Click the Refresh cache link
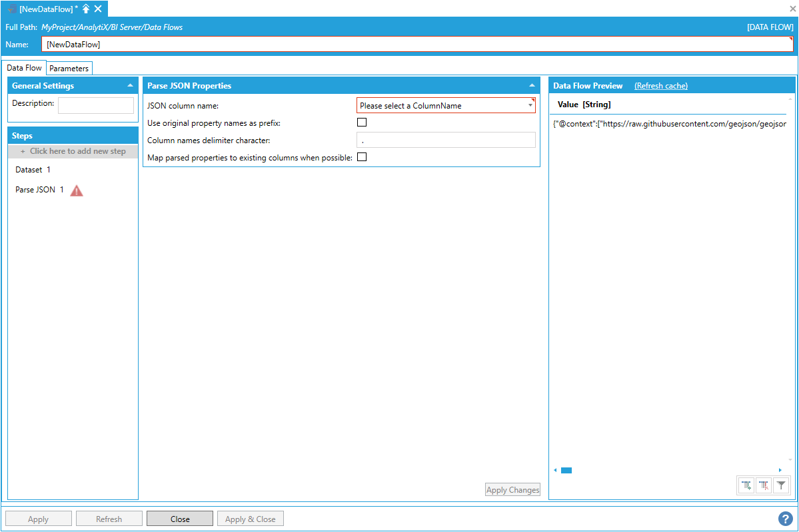This screenshot has height=532, width=799. [x=660, y=86]
